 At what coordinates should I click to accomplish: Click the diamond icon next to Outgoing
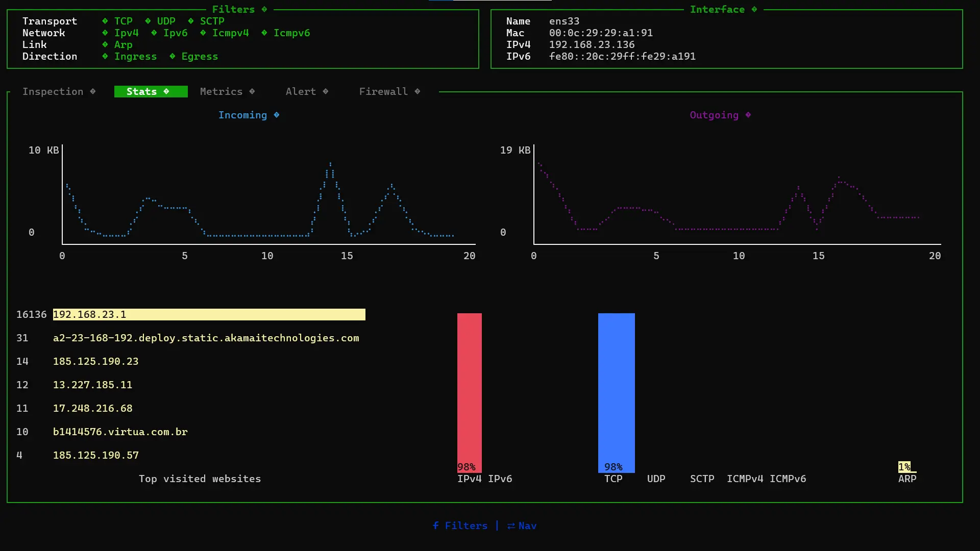tap(748, 115)
